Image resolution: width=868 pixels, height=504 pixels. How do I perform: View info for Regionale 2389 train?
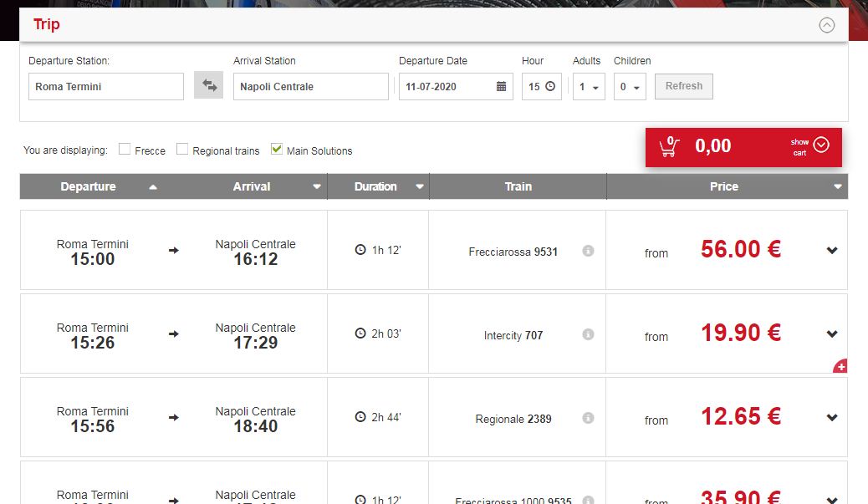click(588, 418)
